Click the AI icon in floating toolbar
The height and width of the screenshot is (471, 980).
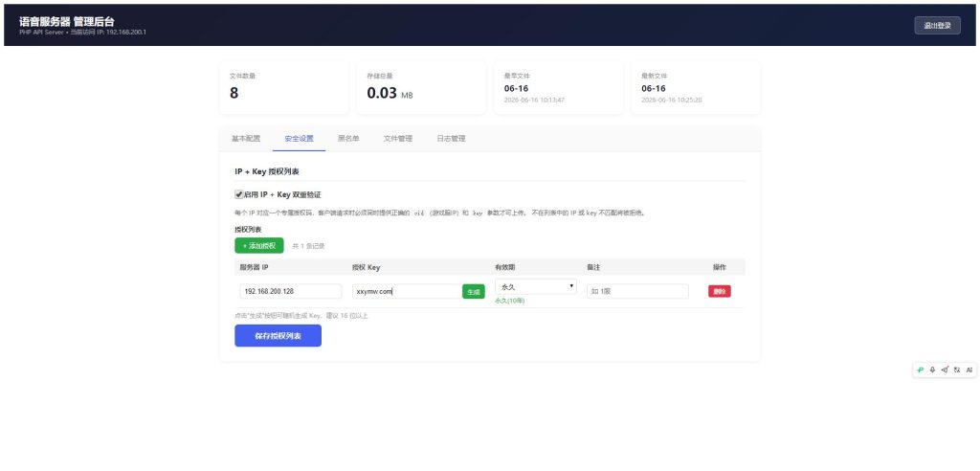pyautogui.click(x=969, y=370)
